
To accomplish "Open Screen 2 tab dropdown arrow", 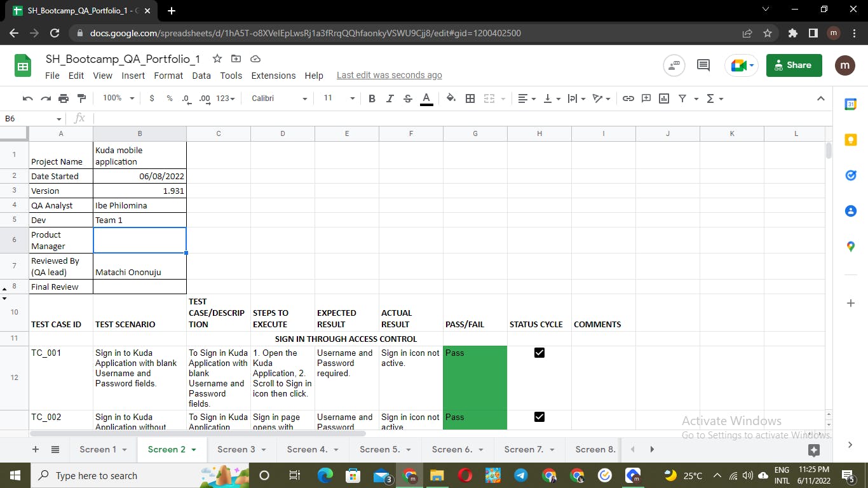I will pyautogui.click(x=194, y=450).
